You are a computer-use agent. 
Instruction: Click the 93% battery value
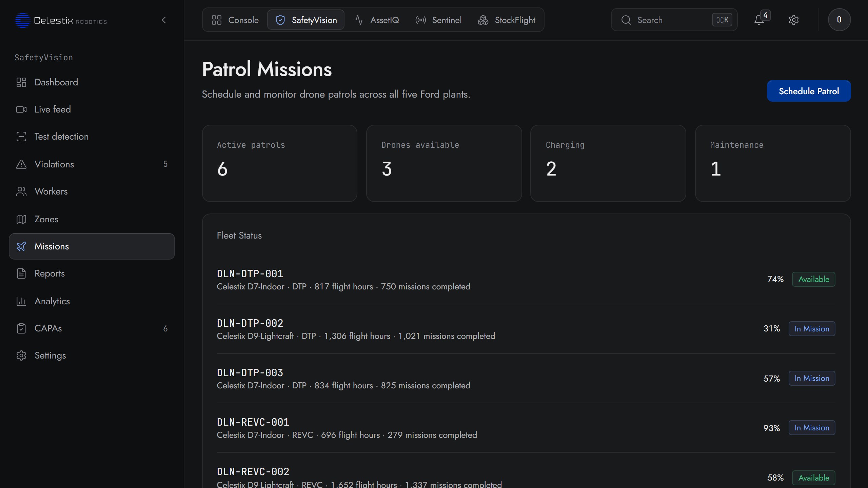[x=771, y=428]
